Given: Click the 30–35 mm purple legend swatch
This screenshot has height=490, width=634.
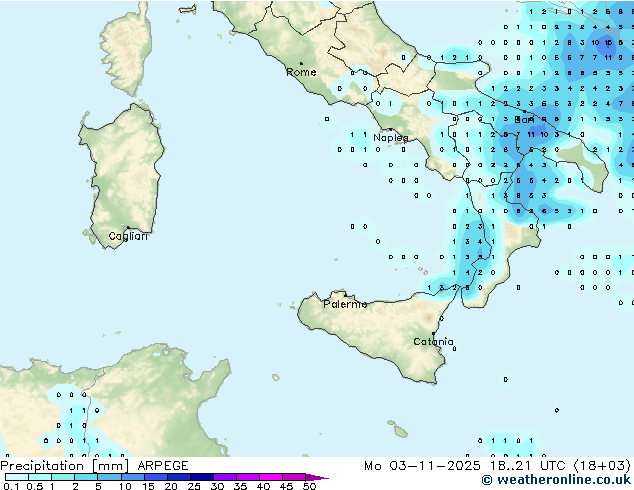Looking at the screenshot, I should click(224, 477).
